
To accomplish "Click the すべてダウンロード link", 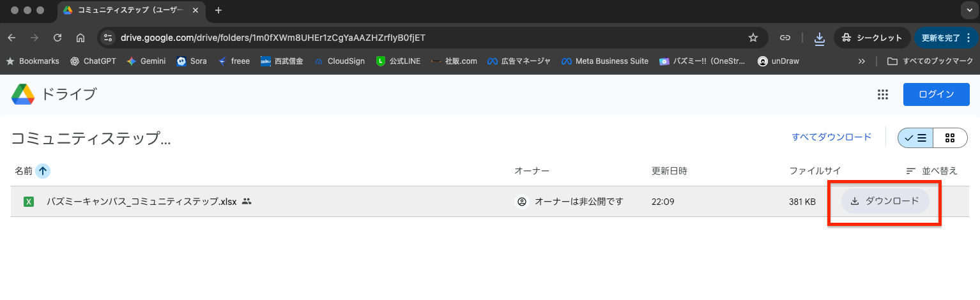I will [831, 137].
